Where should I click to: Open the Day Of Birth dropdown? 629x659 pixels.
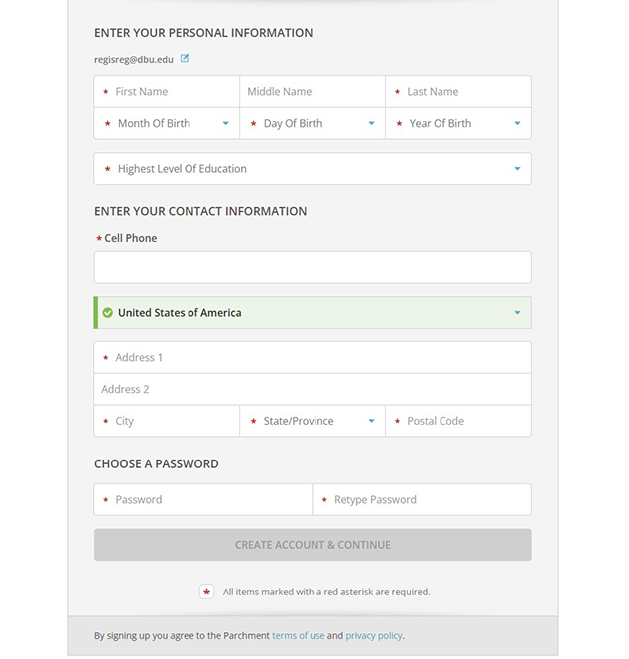[x=312, y=124]
